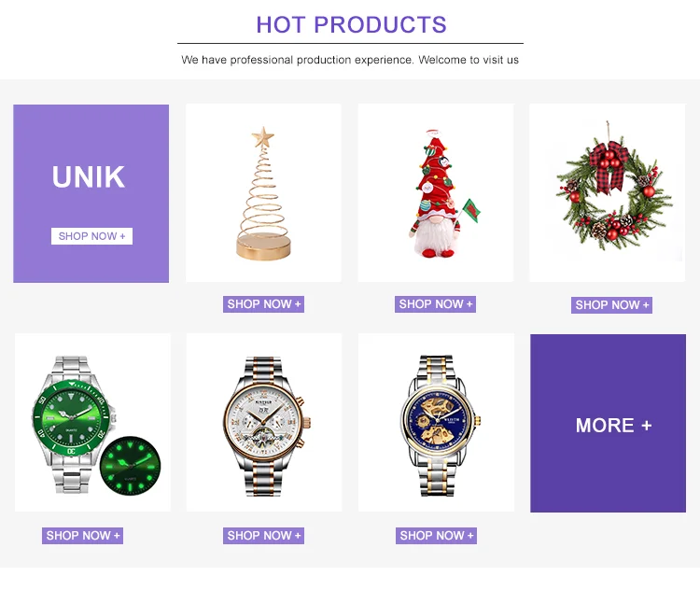Open the red Christmas gnome product image
This screenshot has height=590, width=700.
(436, 193)
